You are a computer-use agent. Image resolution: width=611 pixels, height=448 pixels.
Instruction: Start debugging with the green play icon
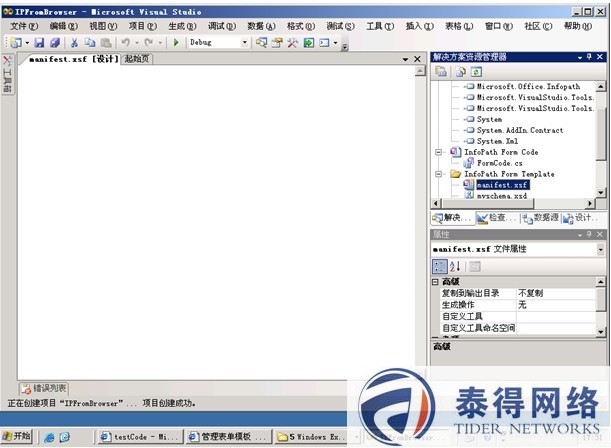point(176,42)
